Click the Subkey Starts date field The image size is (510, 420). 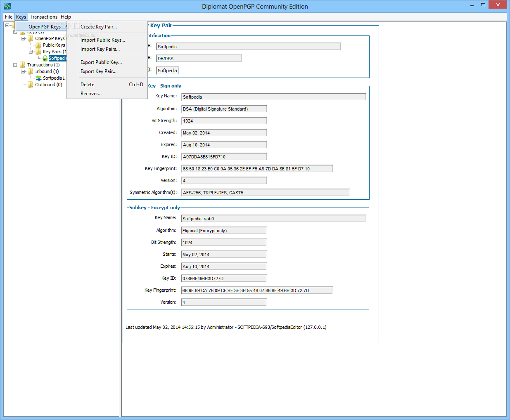tap(223, 255)
